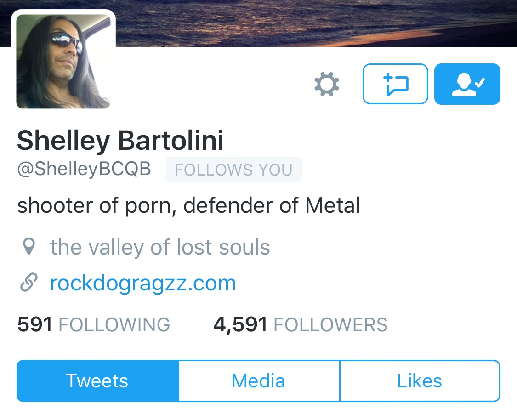
Task: Open Shelley Bartolini's profile photo
Action: coord(63,61)
